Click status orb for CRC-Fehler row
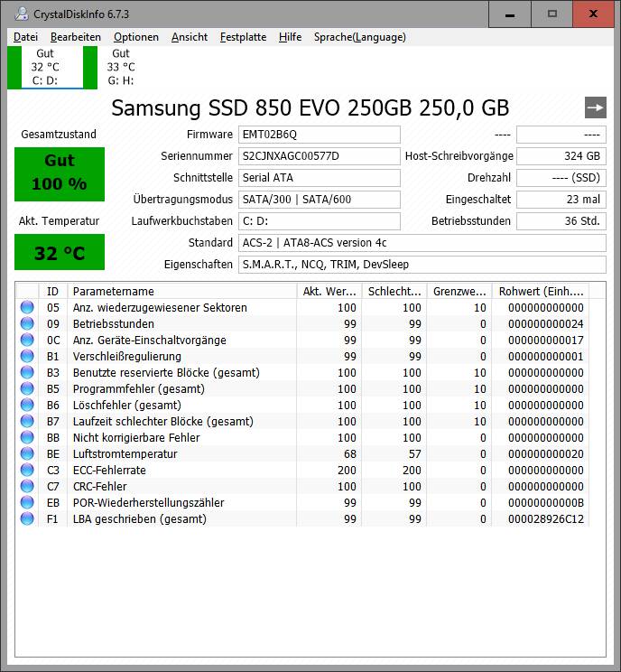Image resolution: width=621 pixels, height=672 pixels. (x=27, y=487)
